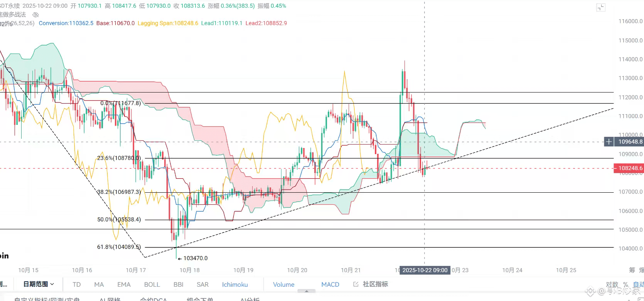Toggle the EMA indicator

[124, 284]
